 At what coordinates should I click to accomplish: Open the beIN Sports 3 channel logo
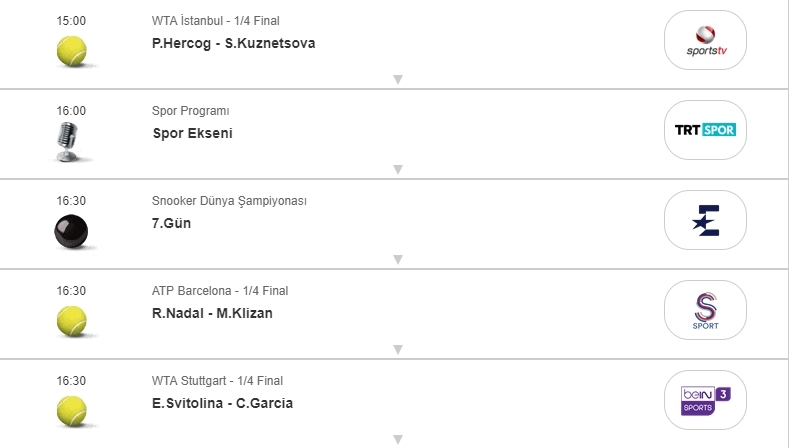(705, 399)
